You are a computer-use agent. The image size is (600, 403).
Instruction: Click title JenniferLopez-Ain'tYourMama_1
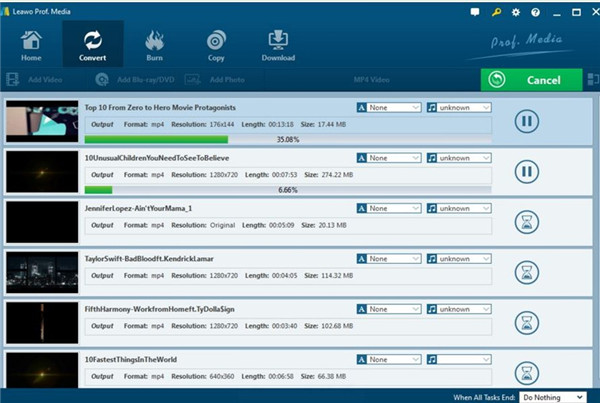point(138,208)
